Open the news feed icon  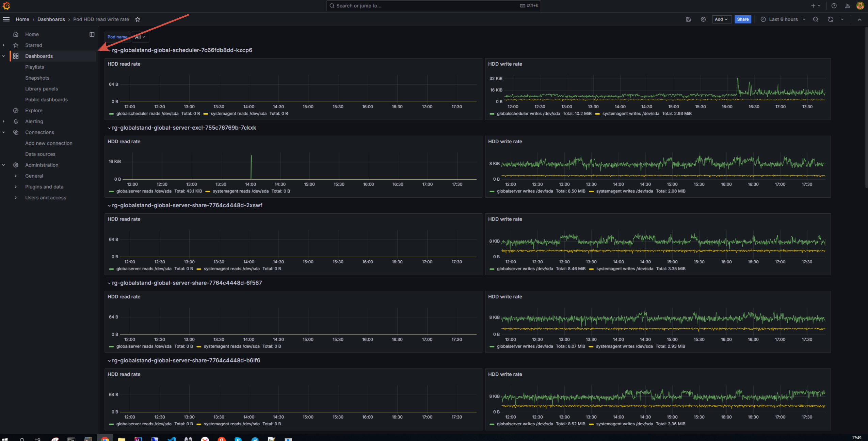[847, 6]
